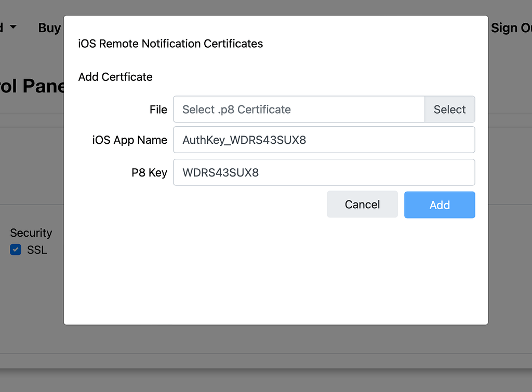Click the iOS Remote Notification Certificates title

170,44
